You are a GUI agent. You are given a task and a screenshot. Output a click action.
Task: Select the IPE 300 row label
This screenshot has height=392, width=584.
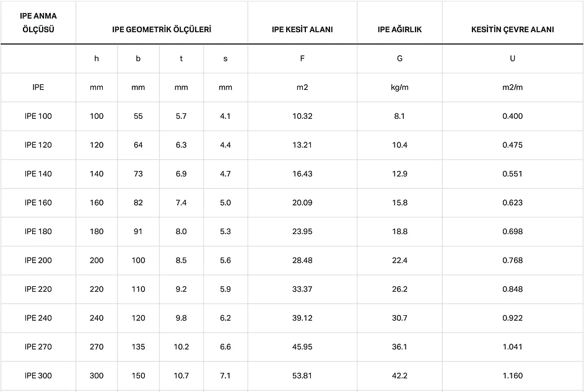(38, 376)
